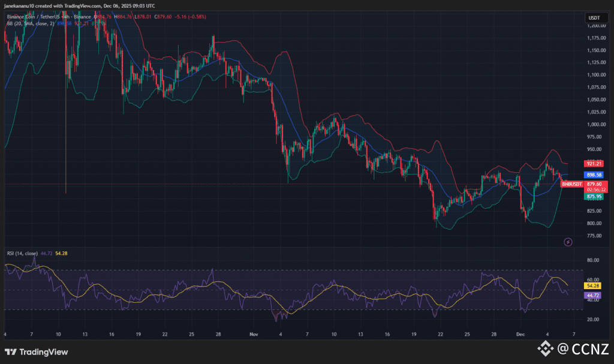
Task: Click the purple lightning bolt icon
Action: coord(568,242)
